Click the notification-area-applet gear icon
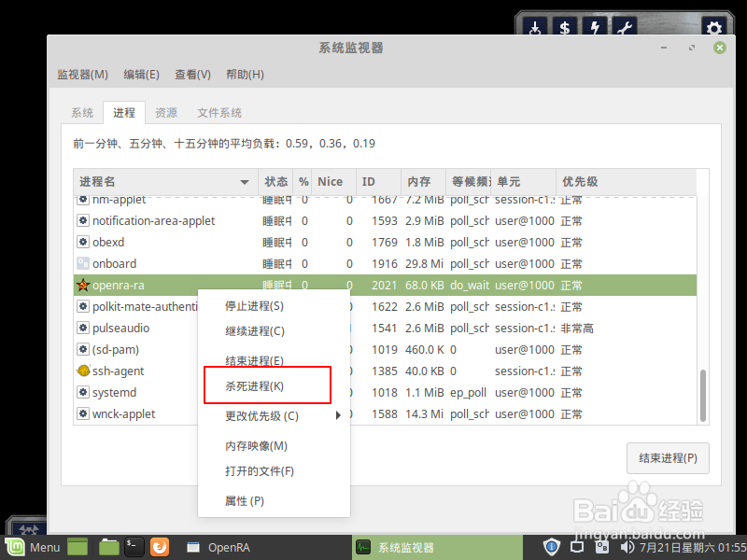Viewport: 747px width, 560px height. [83, 220]
